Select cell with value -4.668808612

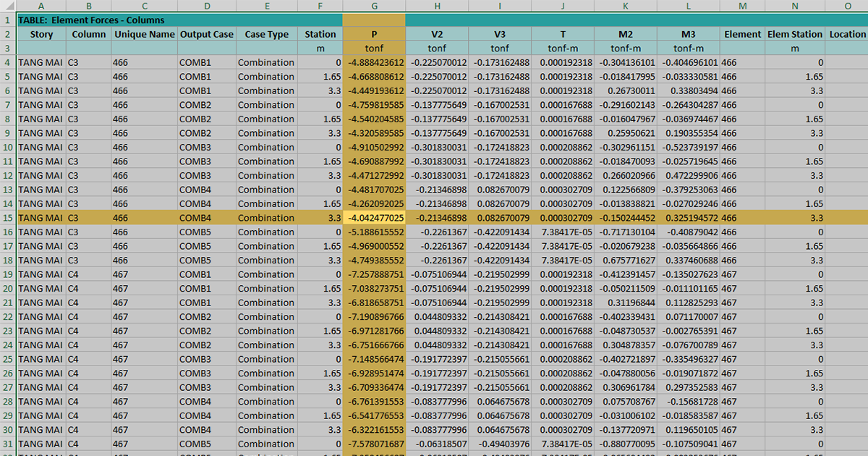click(374, 77)
